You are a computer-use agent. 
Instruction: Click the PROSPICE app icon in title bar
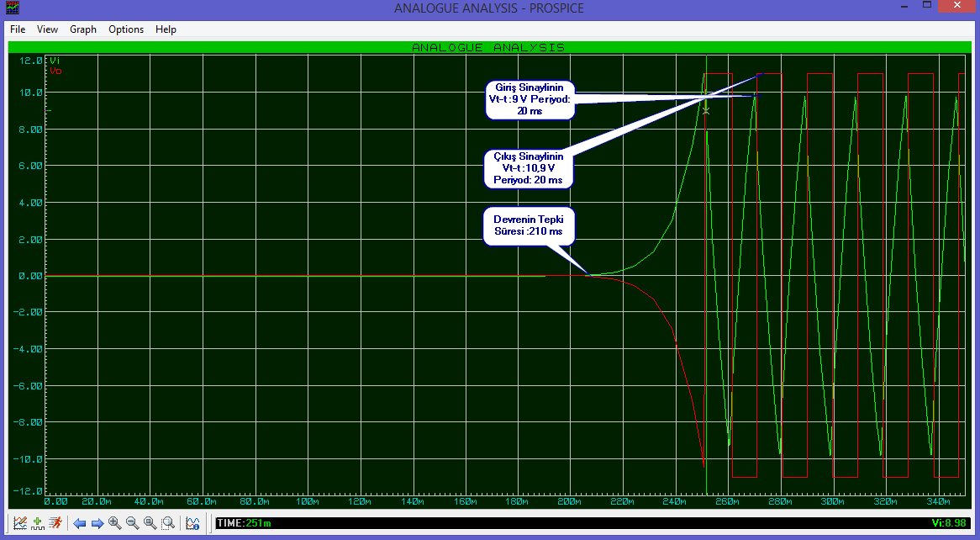[x=12, y=8]
